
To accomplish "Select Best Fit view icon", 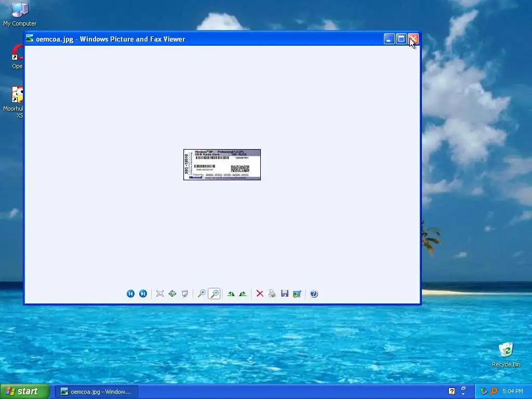I will pos(160,294).
